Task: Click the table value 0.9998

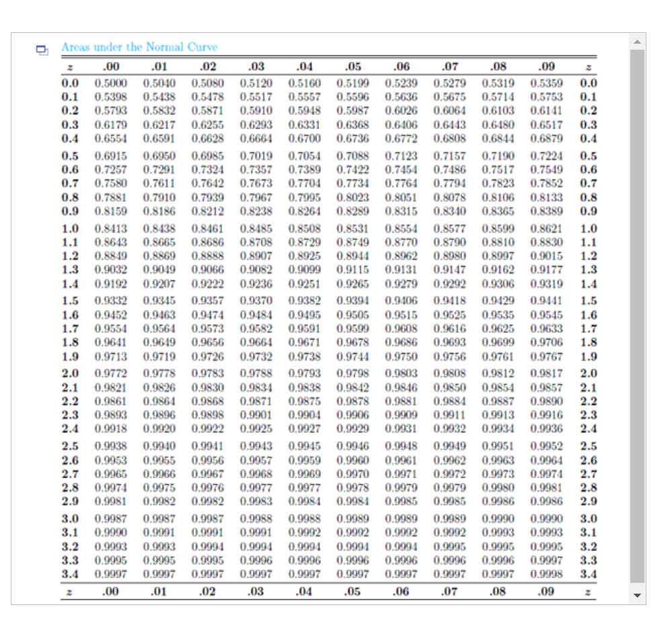Action: pos(546,573)
